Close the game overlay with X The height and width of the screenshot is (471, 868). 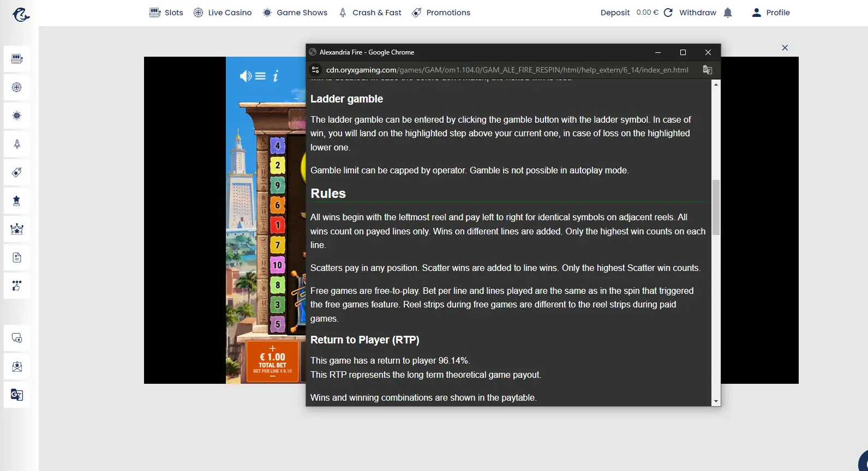(785, 48)
